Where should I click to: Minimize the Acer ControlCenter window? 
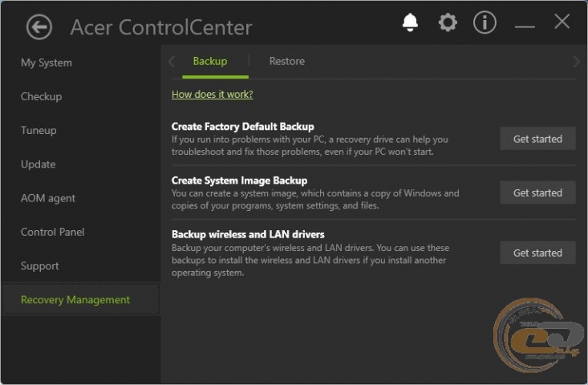[x=525, y=25]
